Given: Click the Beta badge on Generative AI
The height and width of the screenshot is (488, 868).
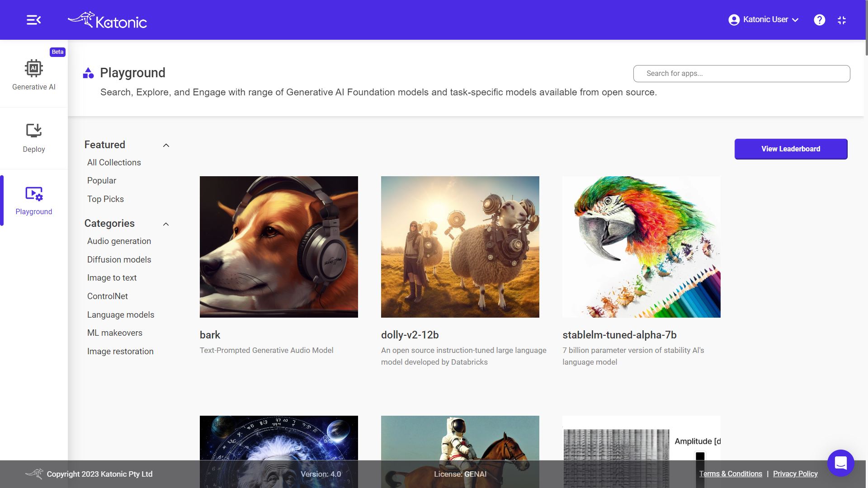Looking at the screenshot, I should pyautogui.click(x=57, y=52).
